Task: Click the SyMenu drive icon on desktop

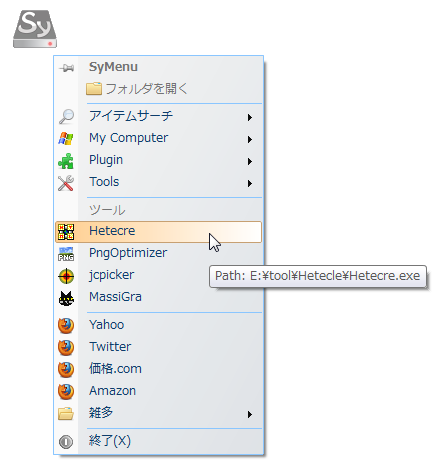Action: point(35,29)
